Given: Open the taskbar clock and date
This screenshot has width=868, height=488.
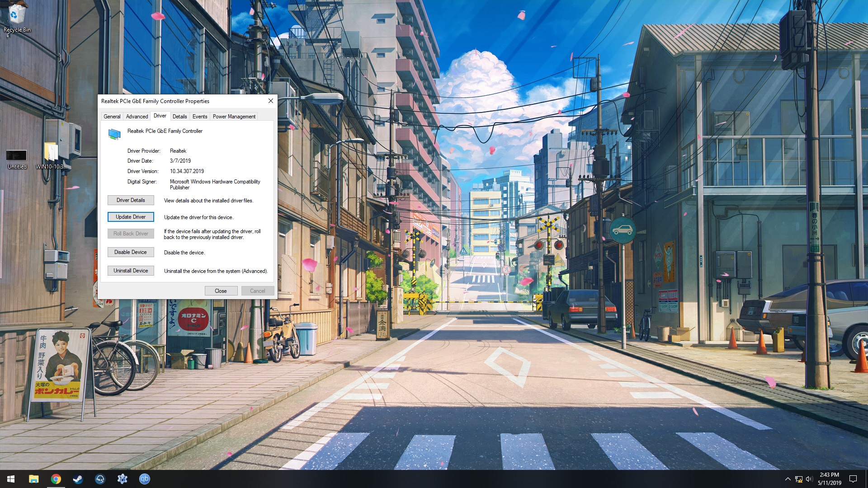Looking at the screenshot, I should tap(829, 479).
